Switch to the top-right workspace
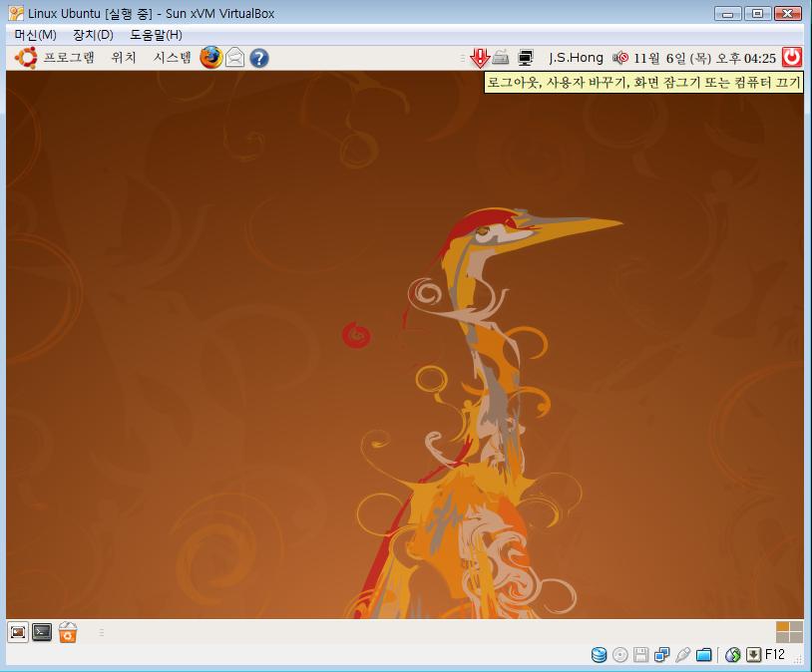Screen dimensions: 812x672 [x=796, y=627]
